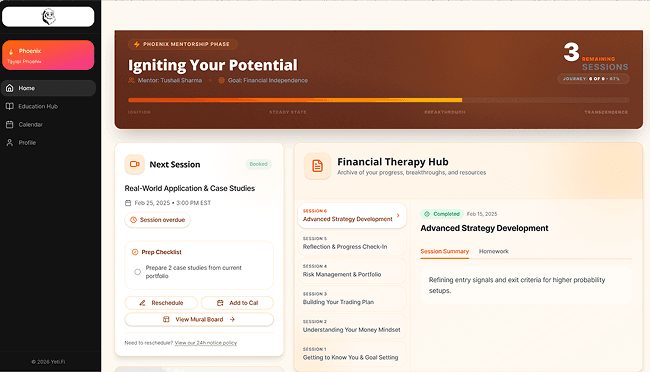Click the mentor person icon beside Tushali Sharma

click(x=131, y=80)
